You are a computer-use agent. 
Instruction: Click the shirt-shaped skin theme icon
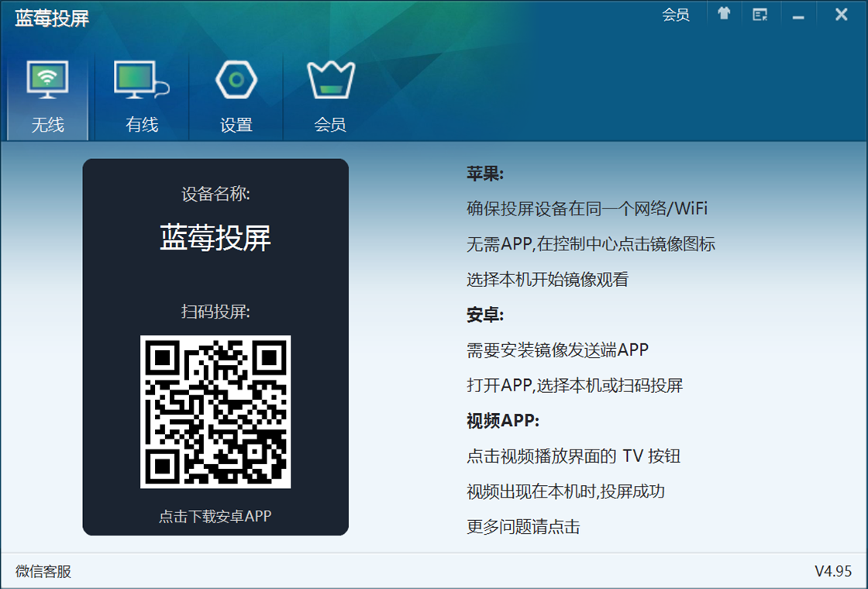tap(724, 15)
